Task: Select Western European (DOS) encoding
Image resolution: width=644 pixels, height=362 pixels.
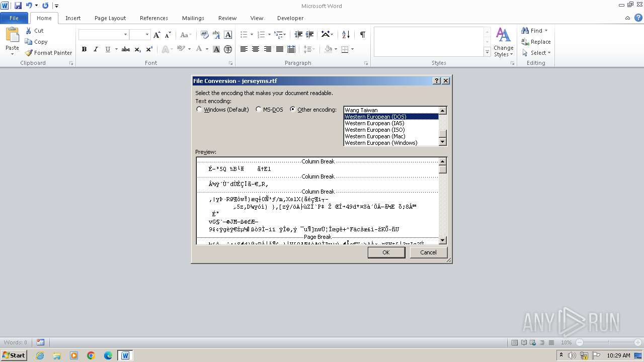Action: (x=391, y=117)
